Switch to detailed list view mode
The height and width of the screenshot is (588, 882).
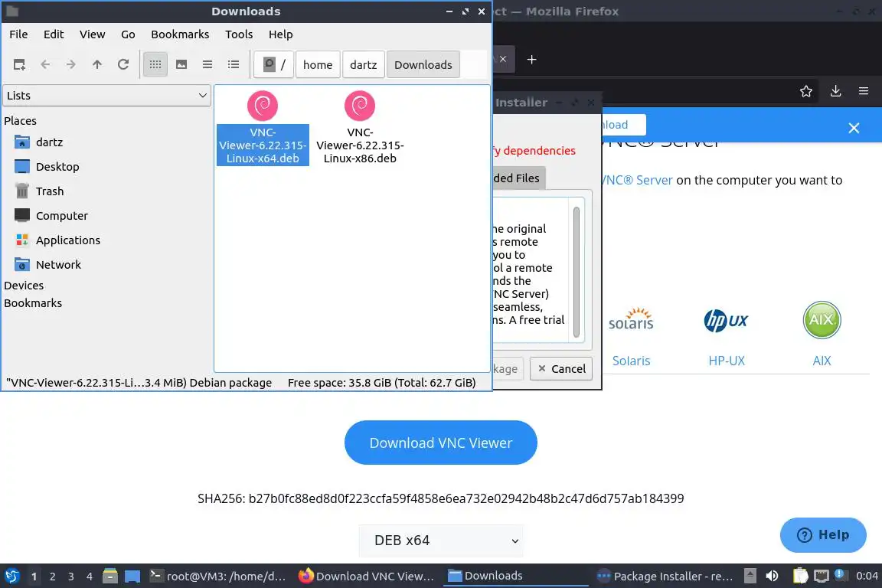(234, 65)
